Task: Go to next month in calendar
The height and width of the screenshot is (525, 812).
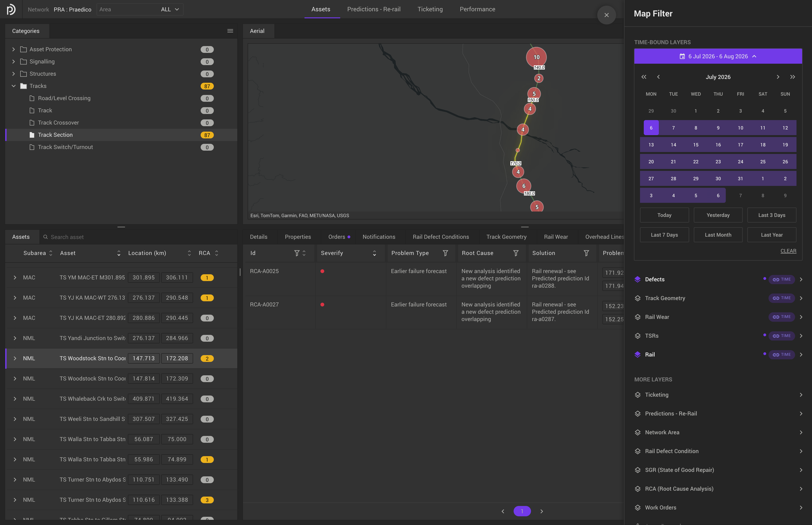Action: click(x=778, y=77)
